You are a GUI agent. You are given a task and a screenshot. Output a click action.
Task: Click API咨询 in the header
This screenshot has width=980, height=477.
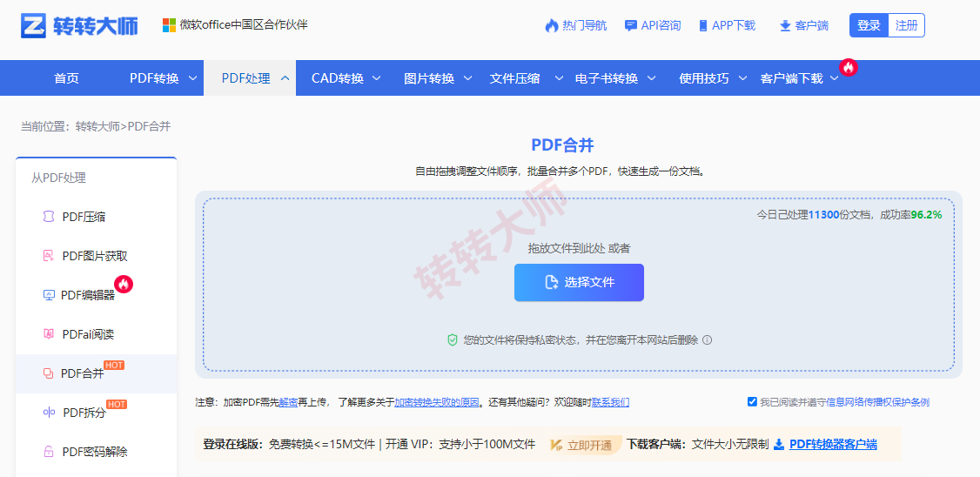point(661,25)
